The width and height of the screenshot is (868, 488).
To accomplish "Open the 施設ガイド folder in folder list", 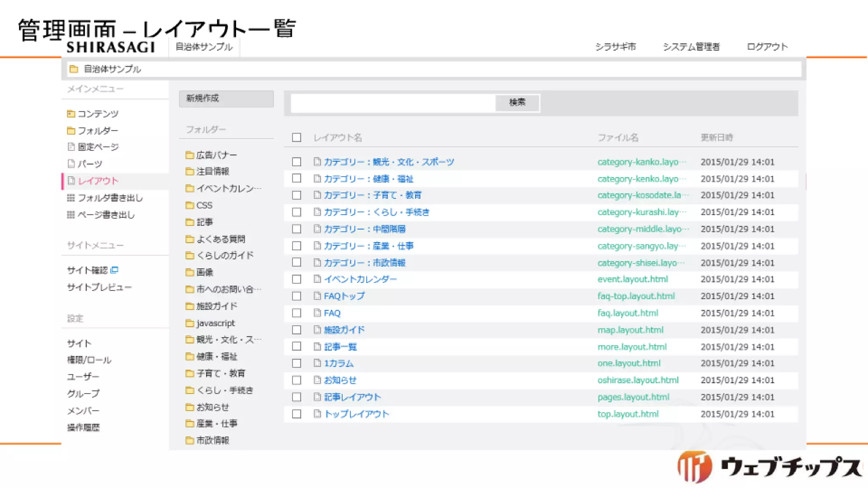I will tap(217, 306).
